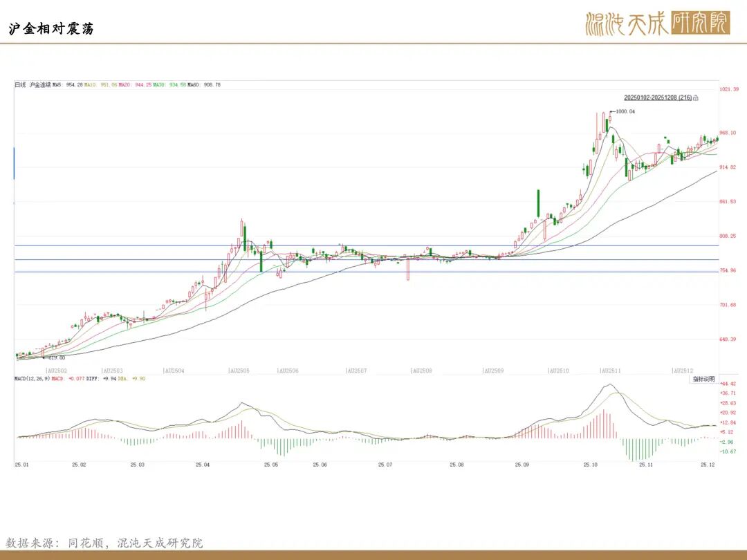Click the AU2506 contract marker

(x=288, y=371)
